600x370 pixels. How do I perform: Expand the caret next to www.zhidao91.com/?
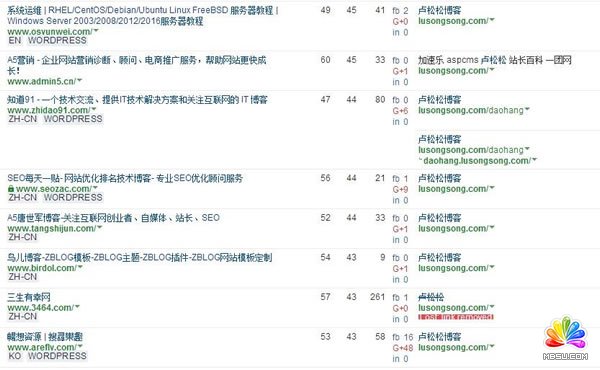point(94,109)
